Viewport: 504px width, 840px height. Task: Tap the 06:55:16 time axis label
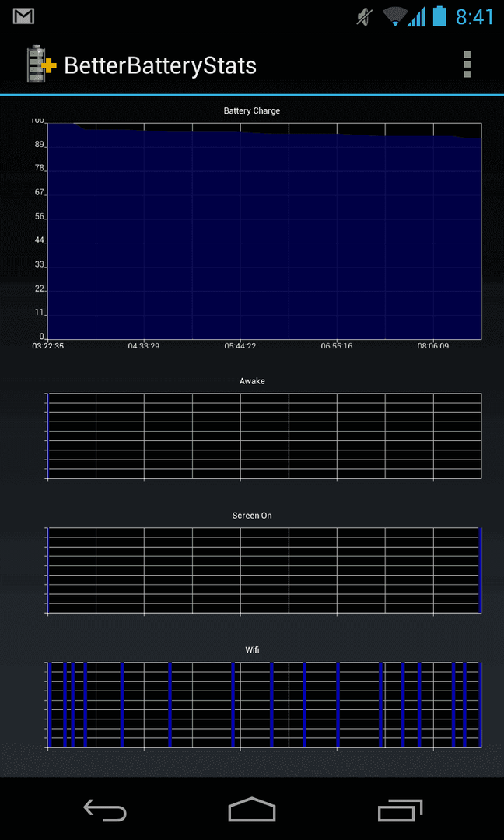tap(336, 346)
